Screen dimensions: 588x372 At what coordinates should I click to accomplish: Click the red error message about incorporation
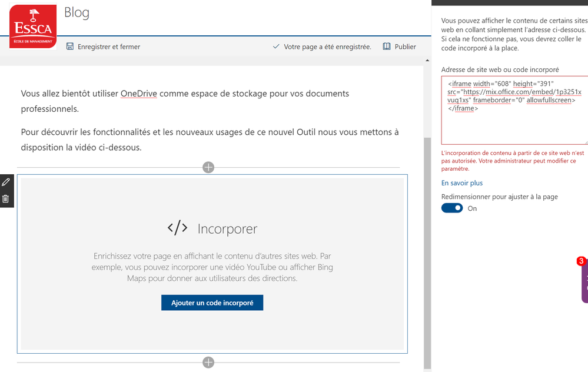coord(513,161)
